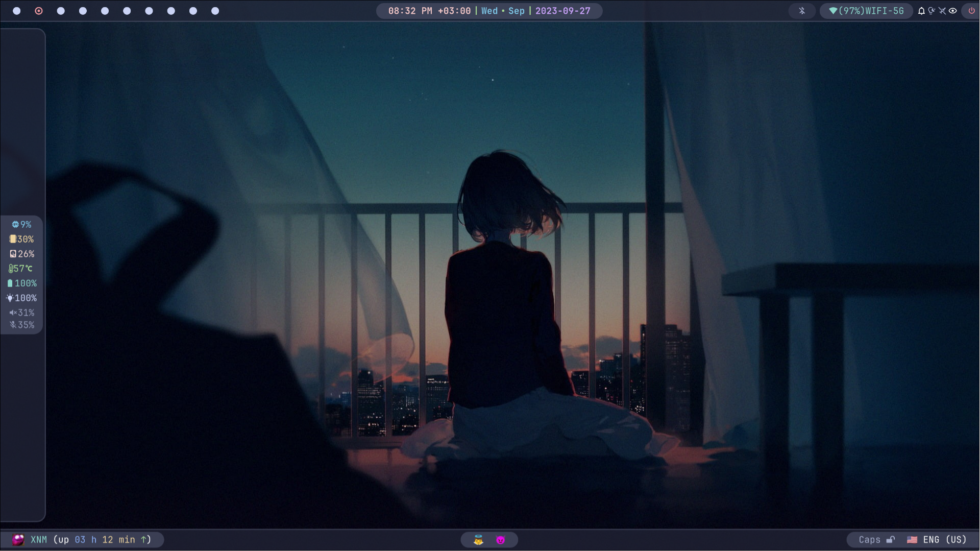980x551 pixels.
Task: Switch to the fourth workspace dot
Action: click(83, 11)
